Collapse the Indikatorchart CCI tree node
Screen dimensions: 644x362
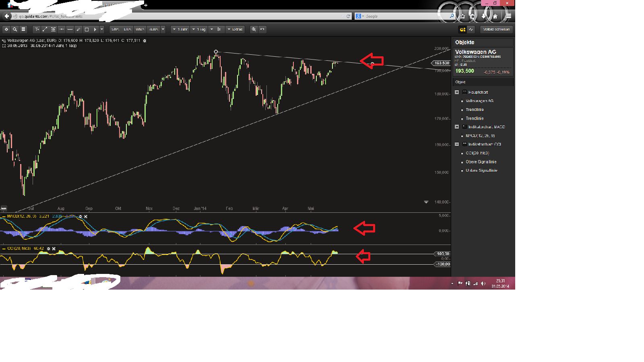coord(457,144)
